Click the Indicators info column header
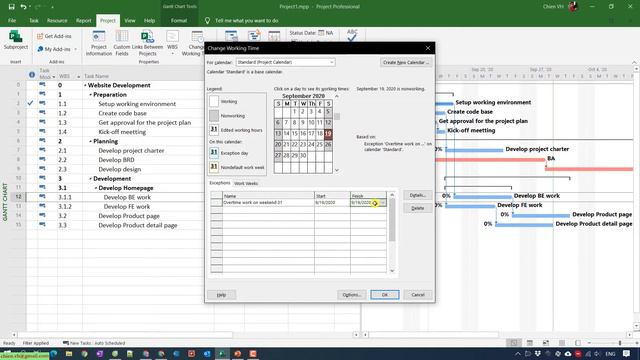 pyautogui.click(x=32, y=74)
